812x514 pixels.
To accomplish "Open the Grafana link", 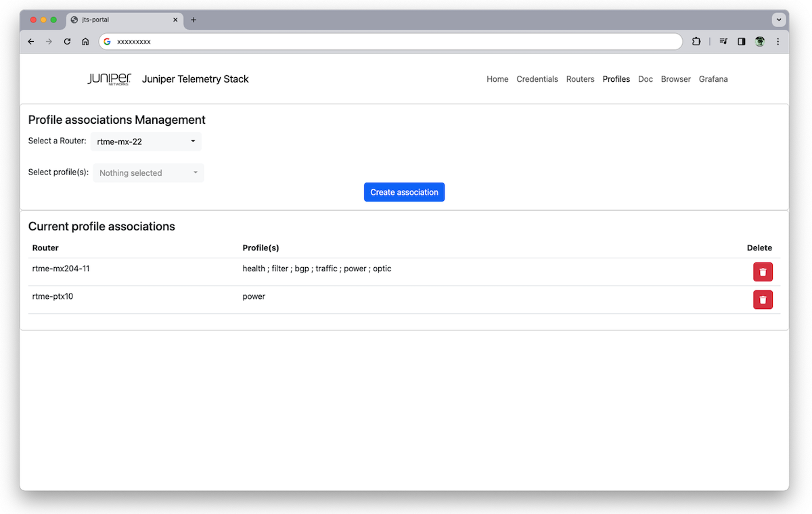I will click(713, 79).
